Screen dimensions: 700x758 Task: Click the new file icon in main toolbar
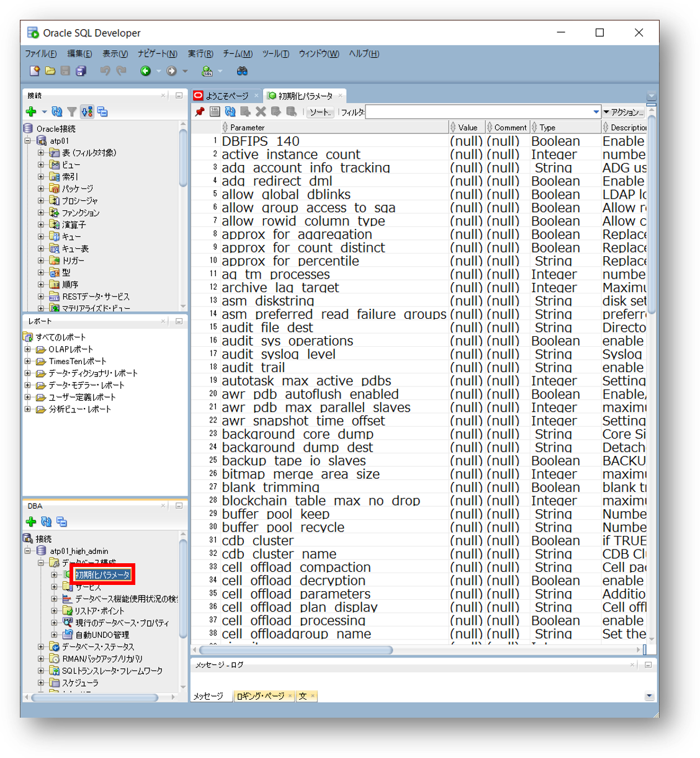click(x=35, y=71)
